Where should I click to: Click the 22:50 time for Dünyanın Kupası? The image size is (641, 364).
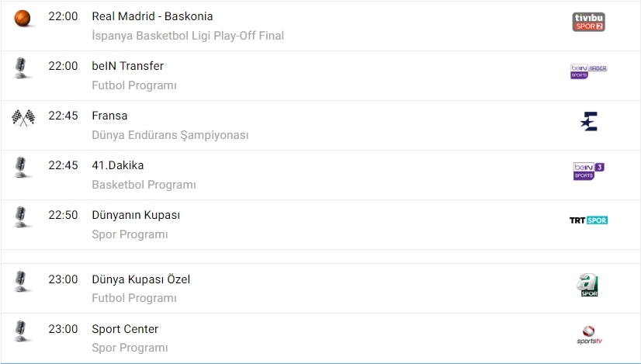coord(63,215)
